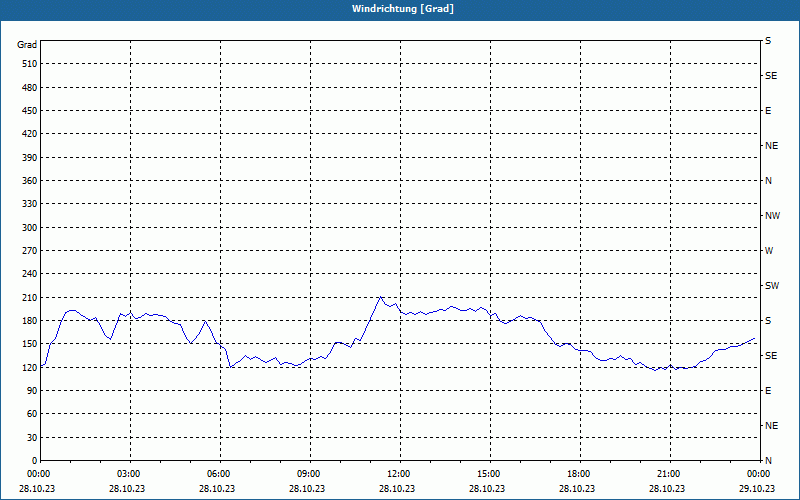
Task: Select the 240 y-axis value
Action: point(30,274)
